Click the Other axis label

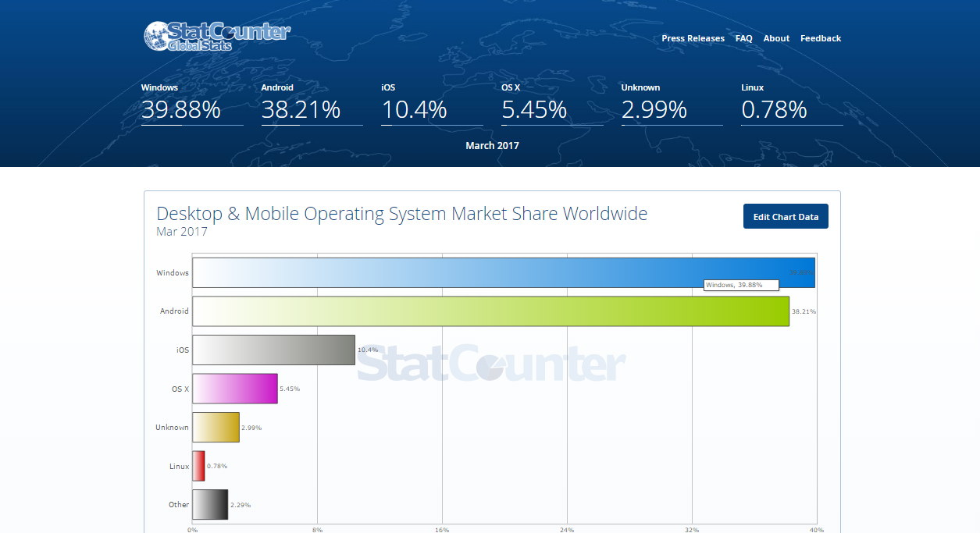coord(179,505)
